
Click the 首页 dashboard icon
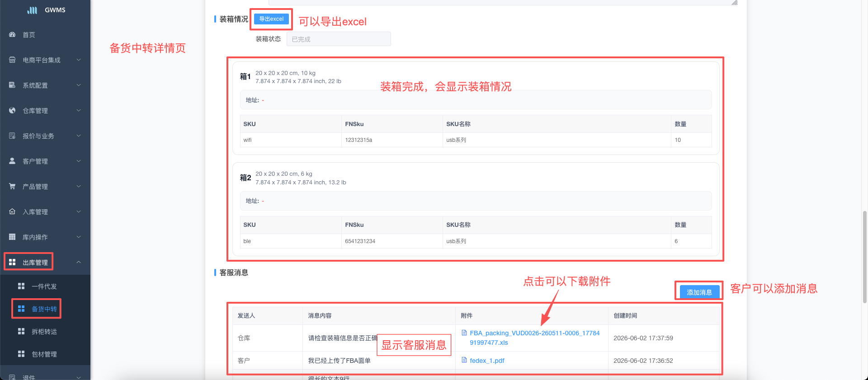[12, 35]
